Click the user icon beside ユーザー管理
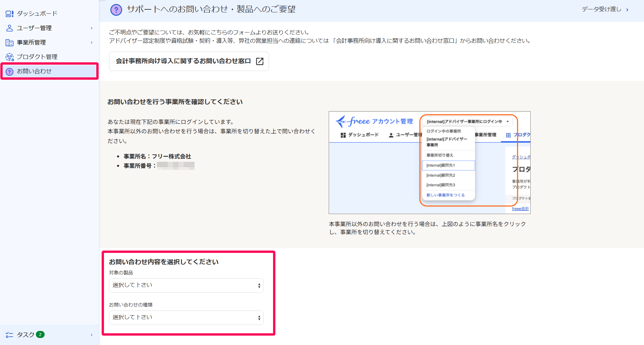The height and width of the screenshot is (345, 644). tap(9, 28)
